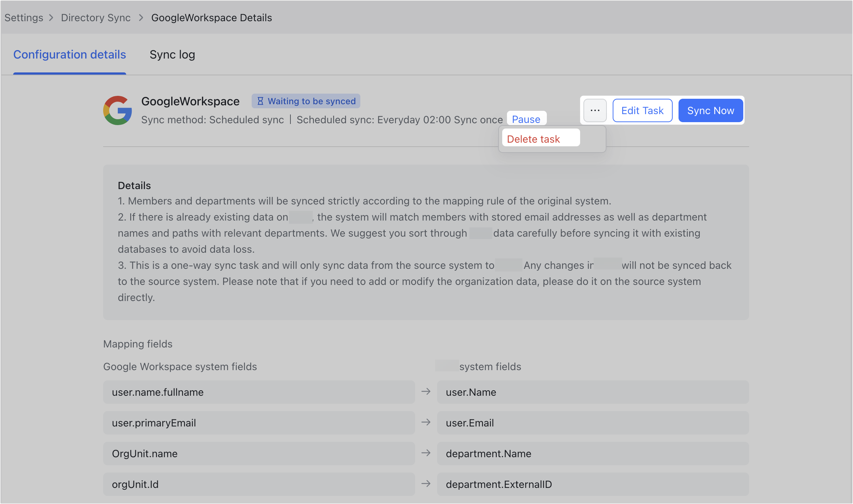The height and width of the screenshot is (504, 853).
Task: Click the arrow next to OrgUnit.name
Action: 426,453
